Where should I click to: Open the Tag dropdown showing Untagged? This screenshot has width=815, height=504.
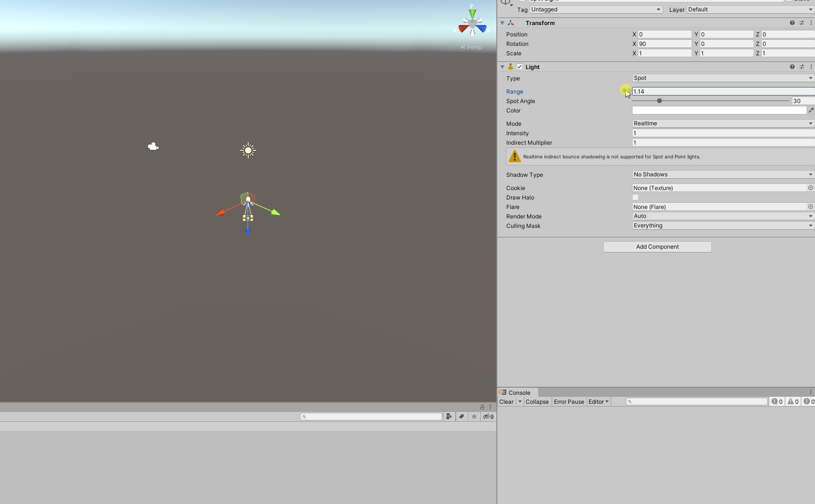pyautogui.click(x=596, y=9)
